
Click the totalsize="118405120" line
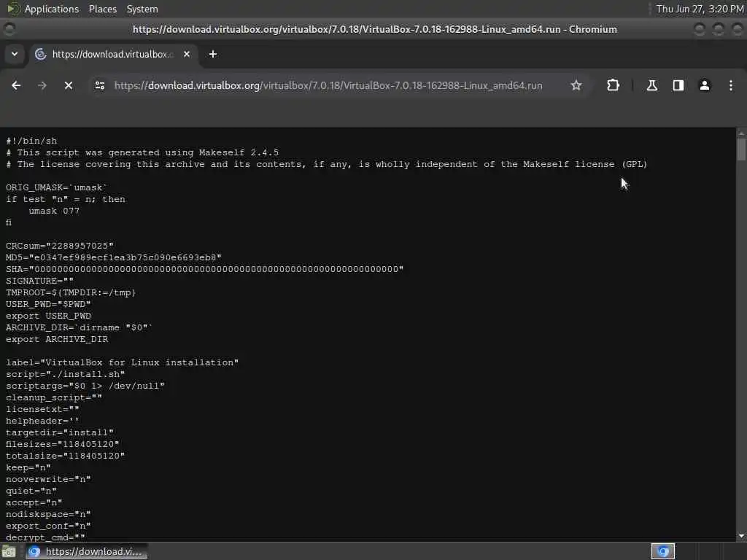[x=65, y=456]
